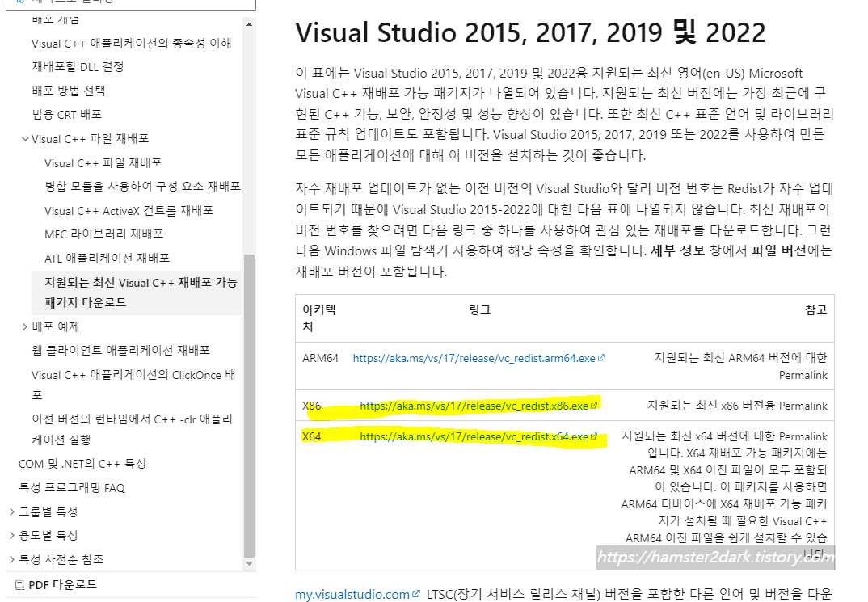Open child item Visual C++ 파일 재배포
The width and height of the screenshot is (868, 602).
click(103, 163)
